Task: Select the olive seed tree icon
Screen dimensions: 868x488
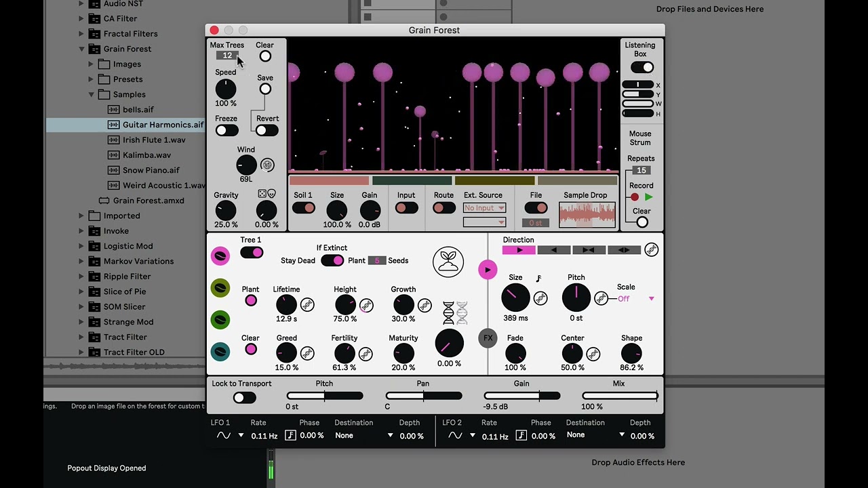Action: pyautogui.click(x=220, y=288)
